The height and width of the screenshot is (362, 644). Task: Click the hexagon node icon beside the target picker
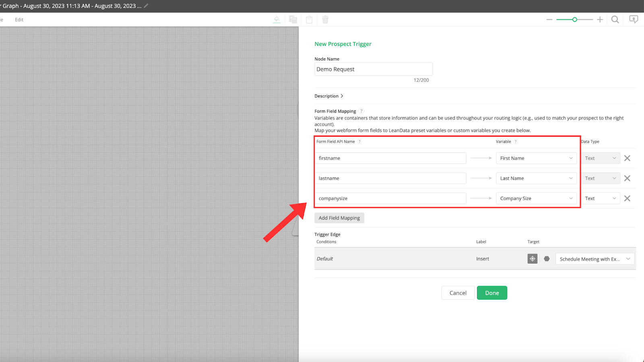[x=546, y=259]
